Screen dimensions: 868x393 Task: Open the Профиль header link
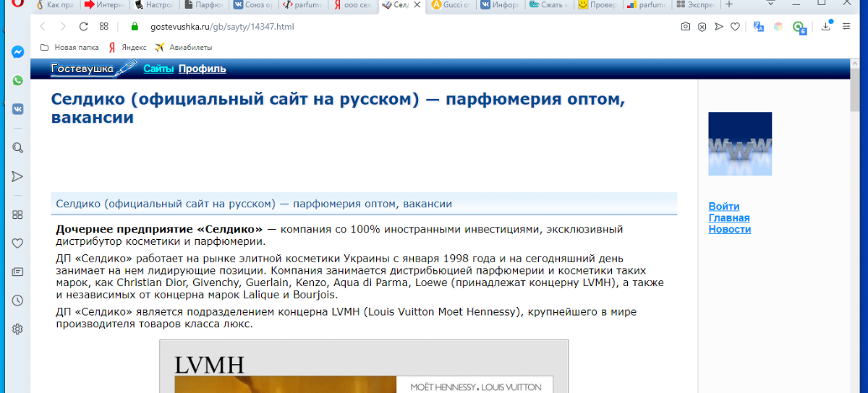[203, 69]
